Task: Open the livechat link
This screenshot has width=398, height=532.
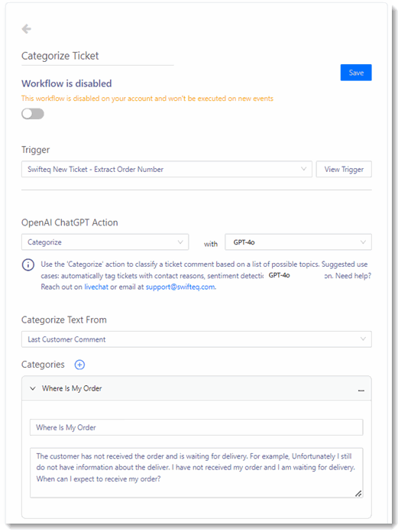Action: [96, 287]
